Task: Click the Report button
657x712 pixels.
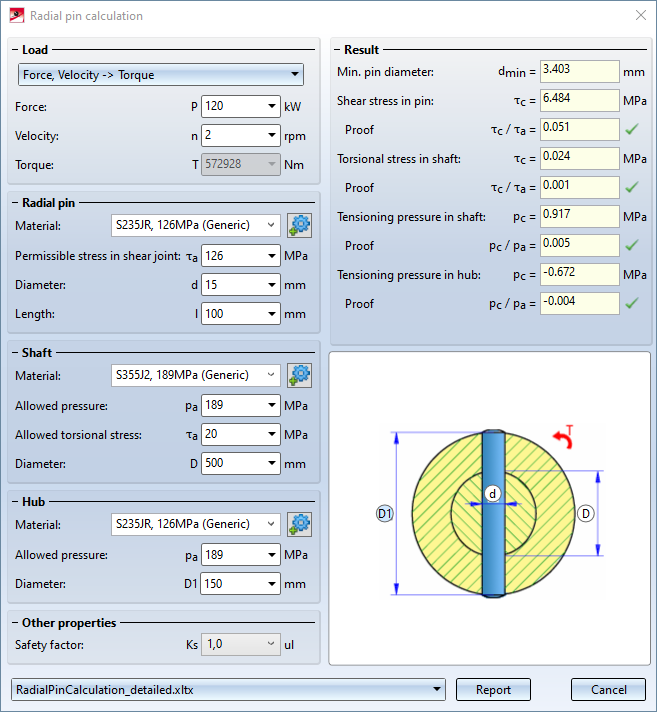Action: [493, 689]
